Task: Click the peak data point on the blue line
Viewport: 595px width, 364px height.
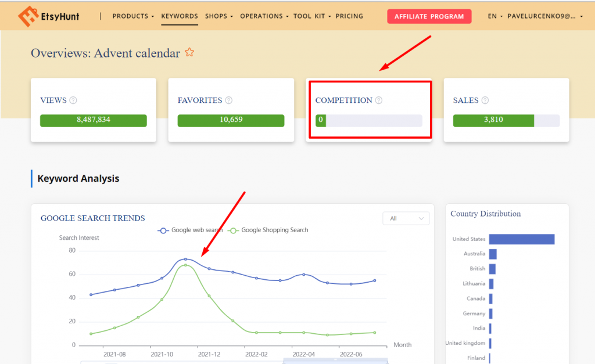Action: [x=185, y=259]
